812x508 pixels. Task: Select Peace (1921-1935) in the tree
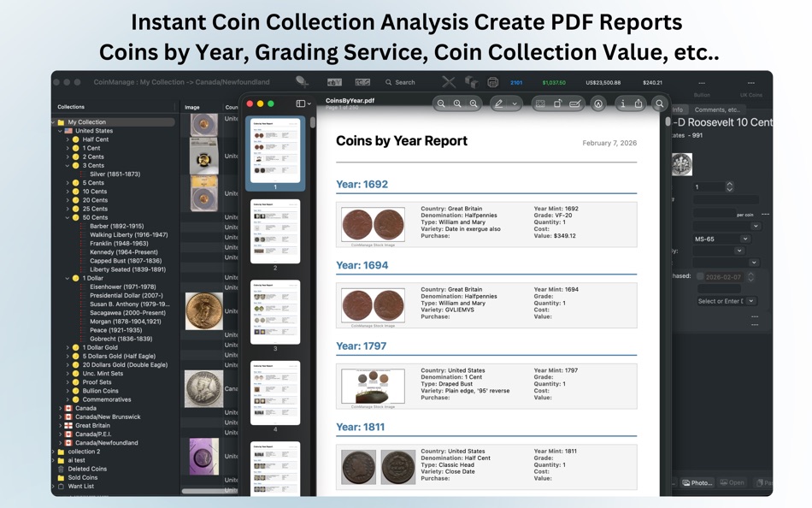tap(116, 330)
